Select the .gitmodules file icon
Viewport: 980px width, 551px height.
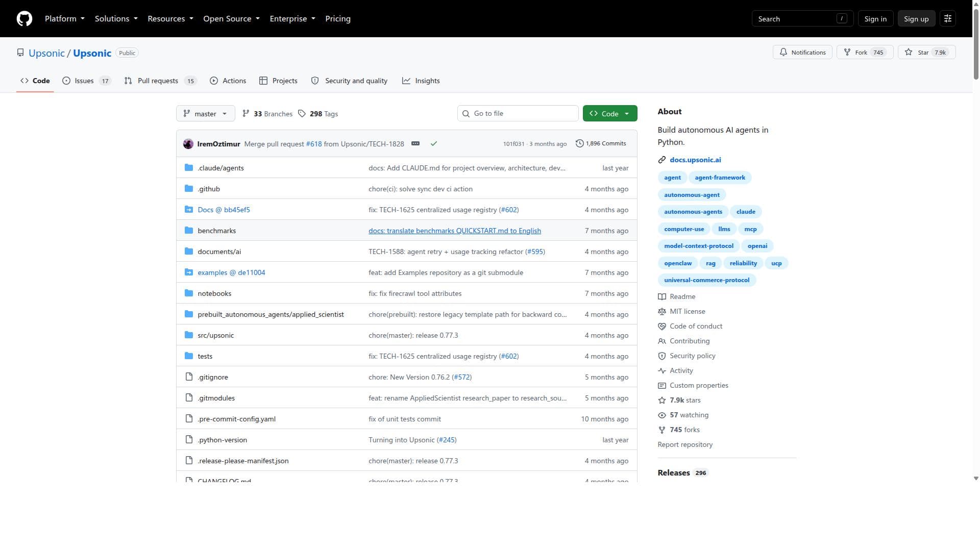[x=189, y=398]
